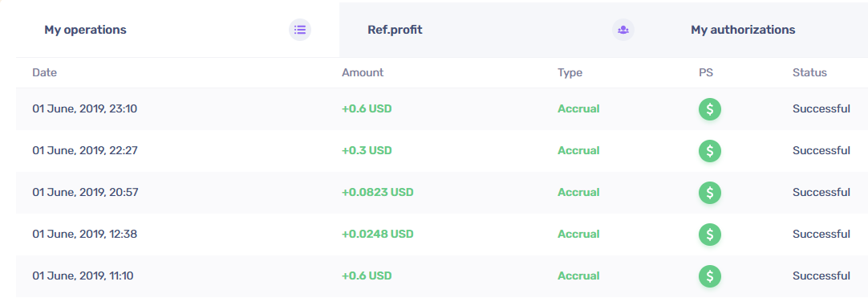The width and height of the screenshot is (868, 298).
Task: Click dollar icon in the 22:27 row
Action: [x=710, y=151]
